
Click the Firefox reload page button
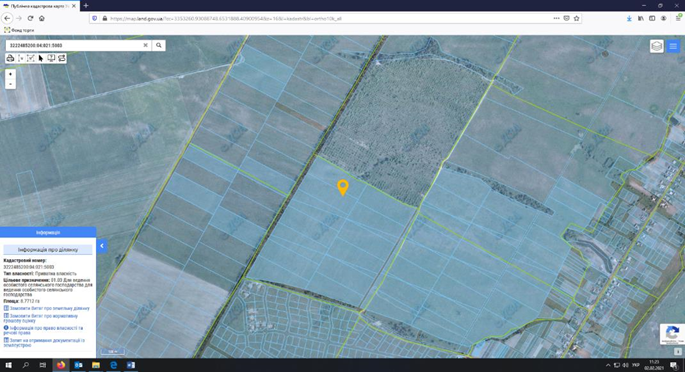click(x=30, y=18)
